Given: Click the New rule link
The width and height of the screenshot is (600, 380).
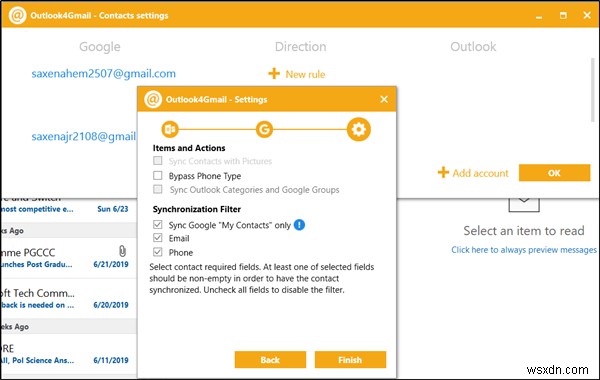Looking at the screenshot, I should [x=305, y=74].
